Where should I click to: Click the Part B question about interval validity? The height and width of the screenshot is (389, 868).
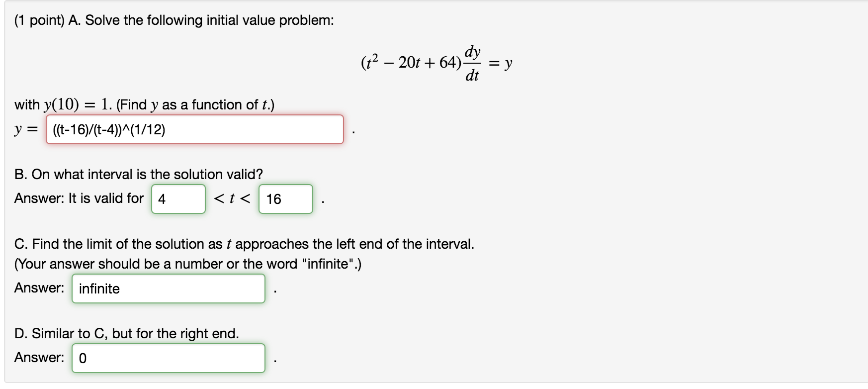pyautogui.click(x=139, y=174)
